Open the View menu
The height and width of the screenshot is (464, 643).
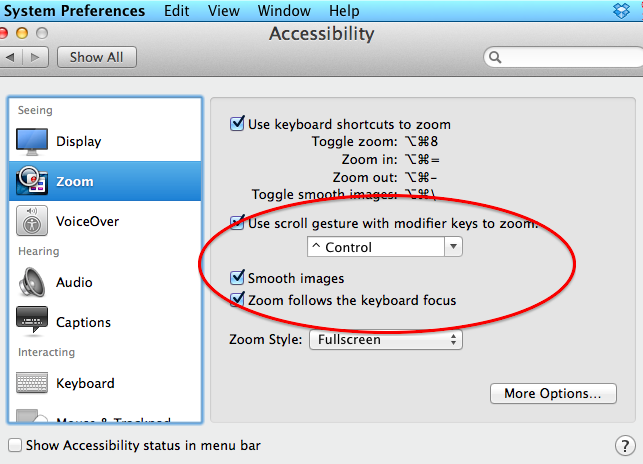[x=223, y=10]
